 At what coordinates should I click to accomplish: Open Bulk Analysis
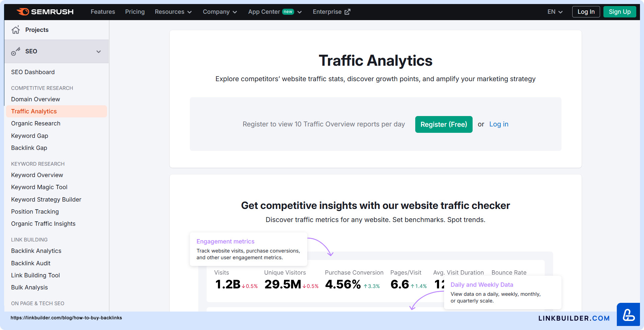point(30,287)
